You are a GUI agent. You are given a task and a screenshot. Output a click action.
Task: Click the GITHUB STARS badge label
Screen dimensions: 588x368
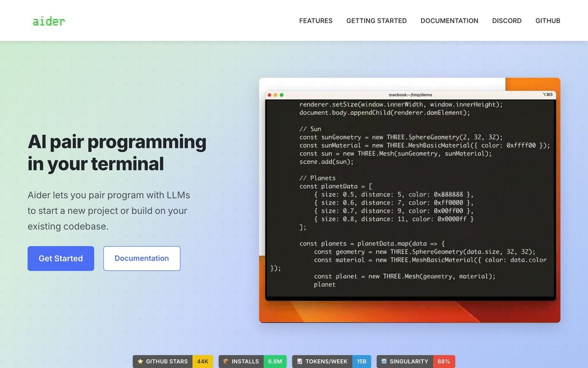(167, 362)
